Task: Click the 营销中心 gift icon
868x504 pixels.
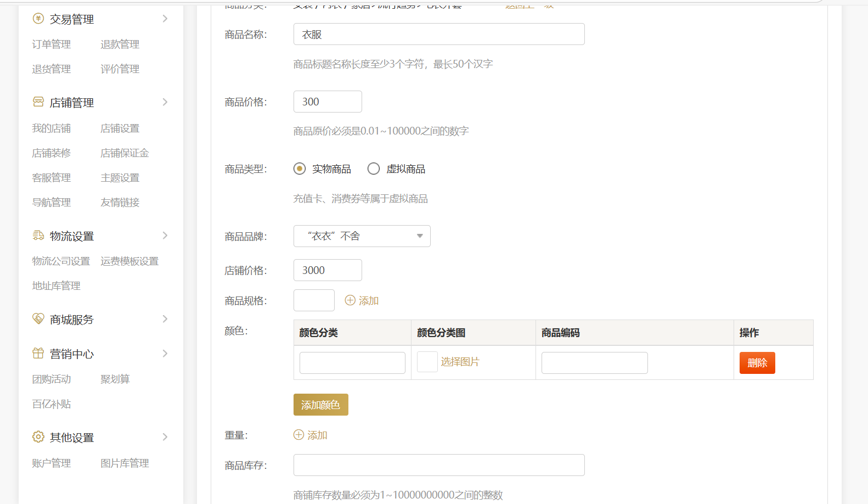Action: [x=38, y=354]
